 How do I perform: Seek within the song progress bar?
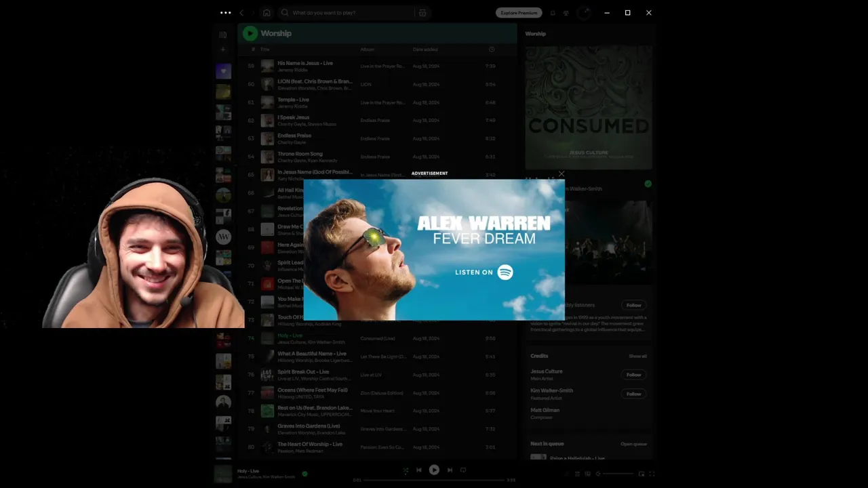coord(434,480)
